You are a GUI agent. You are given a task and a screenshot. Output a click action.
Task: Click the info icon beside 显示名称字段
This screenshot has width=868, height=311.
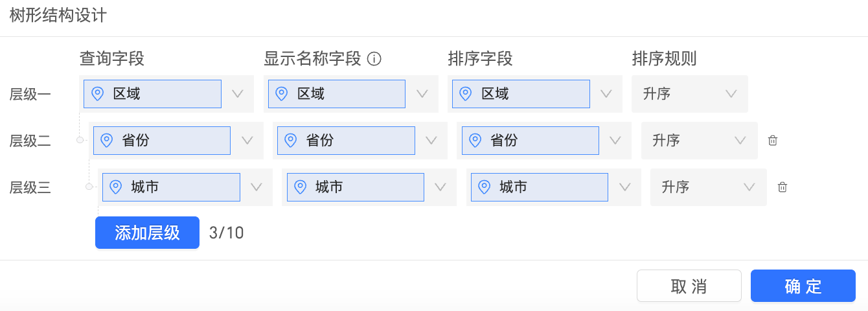[374, 59]
